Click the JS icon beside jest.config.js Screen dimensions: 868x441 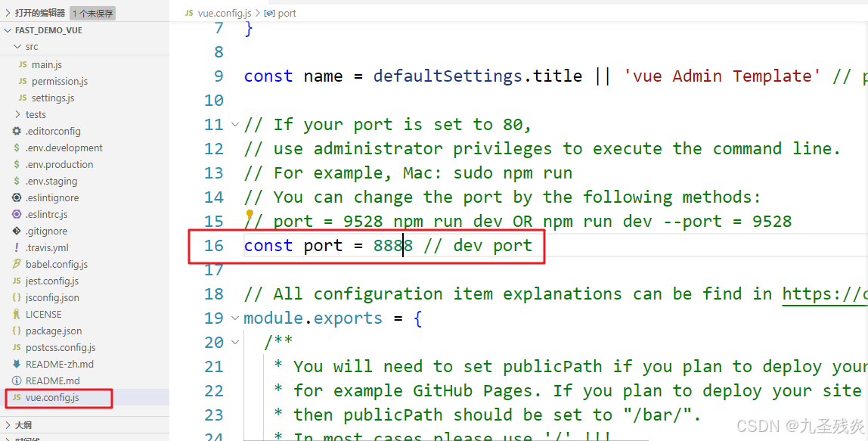click(17, 281)
